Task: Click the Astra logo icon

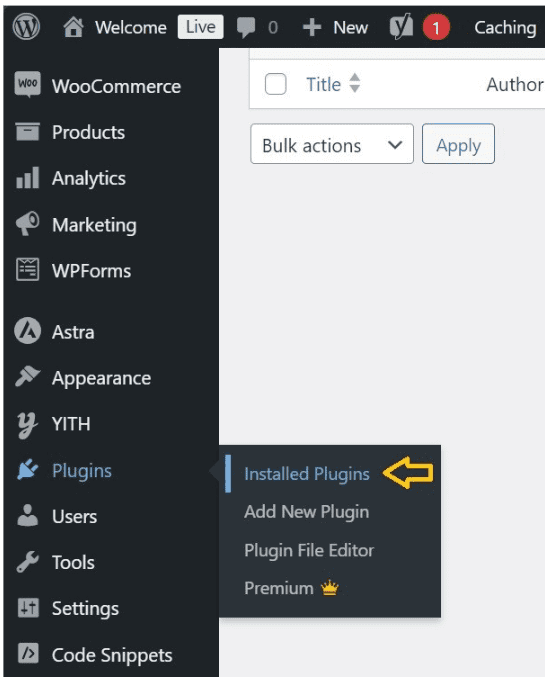Action: point(28,331)
